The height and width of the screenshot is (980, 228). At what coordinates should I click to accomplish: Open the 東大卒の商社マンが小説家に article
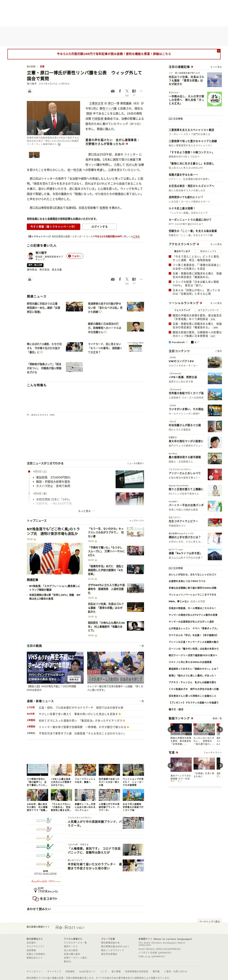[186, 441]
